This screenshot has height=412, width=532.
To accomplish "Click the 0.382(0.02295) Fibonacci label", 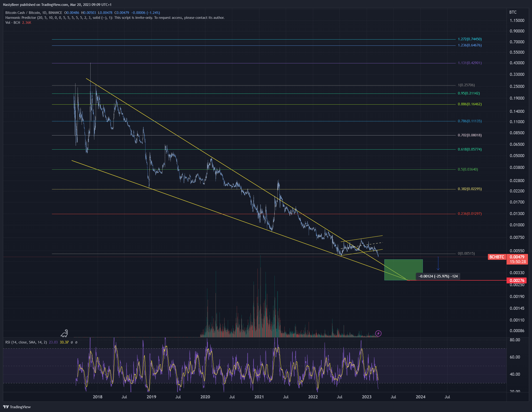I will (470, 189).
